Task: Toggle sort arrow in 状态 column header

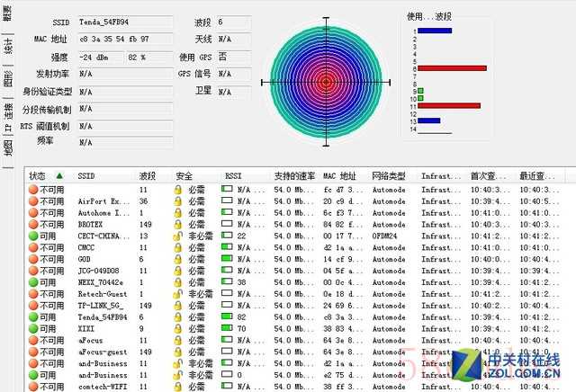Action: [59, 176]
